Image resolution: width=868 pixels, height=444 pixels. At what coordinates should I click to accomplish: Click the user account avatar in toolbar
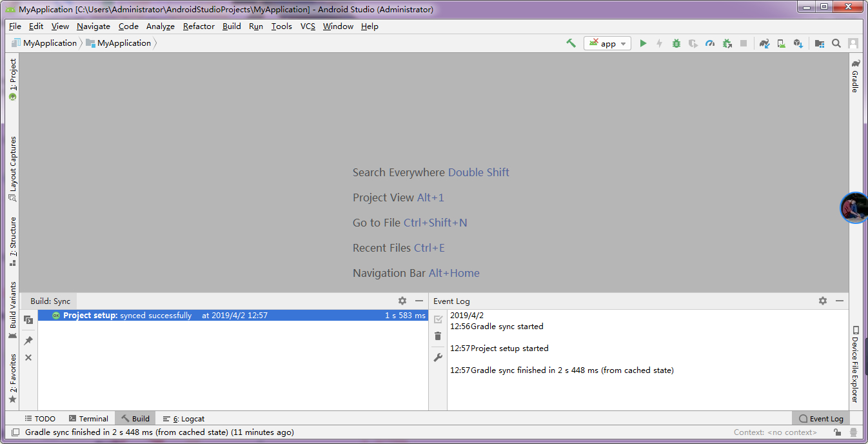[x=853, y=43]
